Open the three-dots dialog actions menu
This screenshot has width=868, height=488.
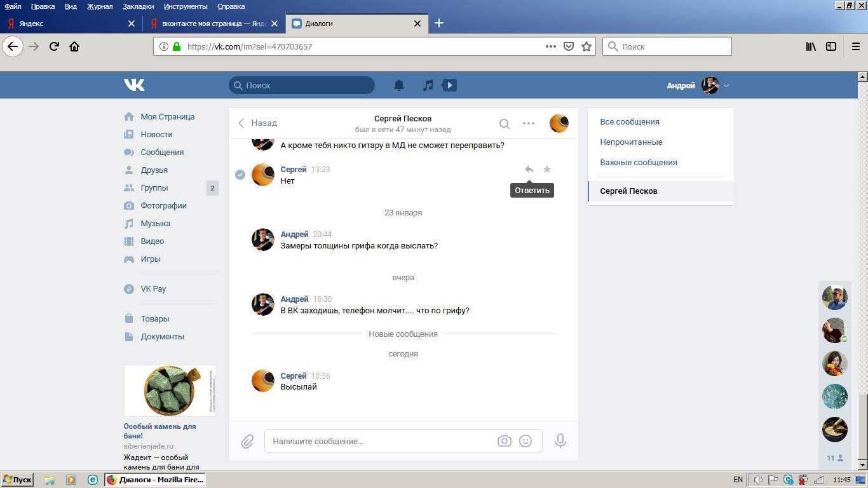(529, 123)
